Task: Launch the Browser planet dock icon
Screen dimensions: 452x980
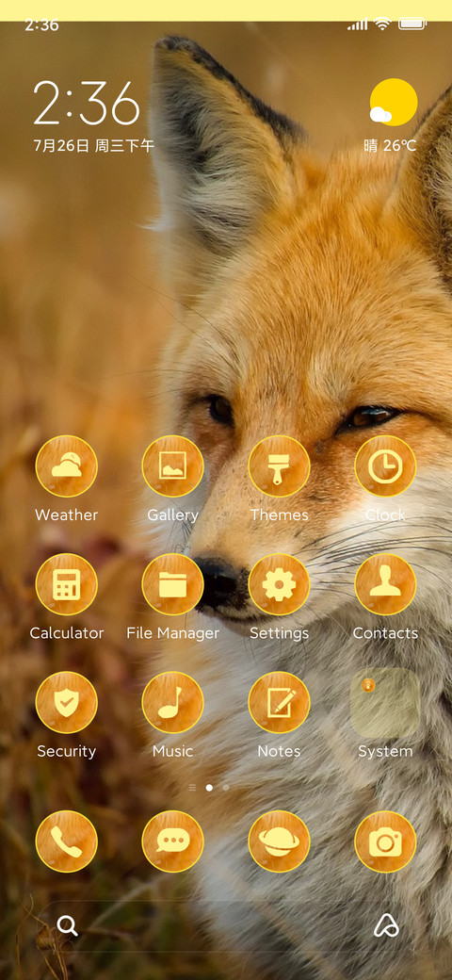Action: [279, 841]
